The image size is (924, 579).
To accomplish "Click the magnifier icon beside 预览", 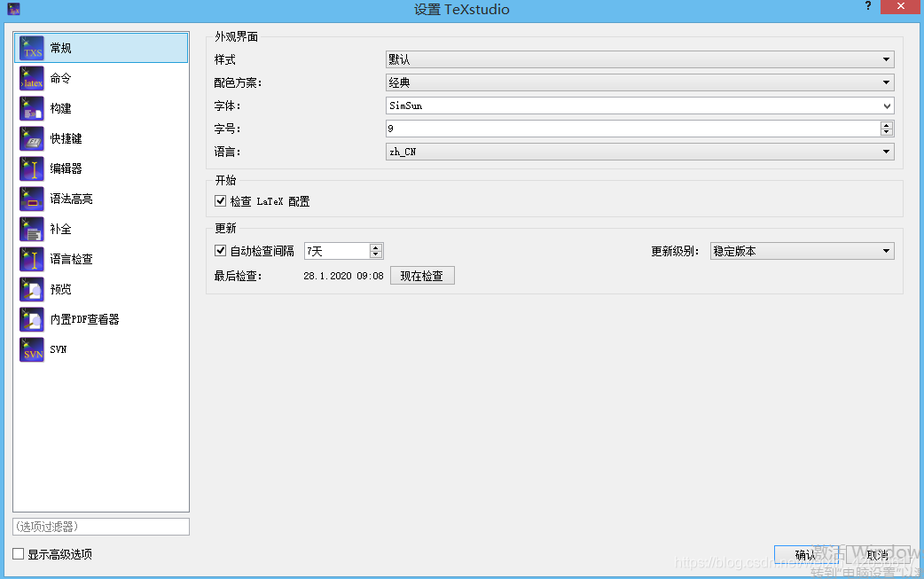I will point(32,289).
